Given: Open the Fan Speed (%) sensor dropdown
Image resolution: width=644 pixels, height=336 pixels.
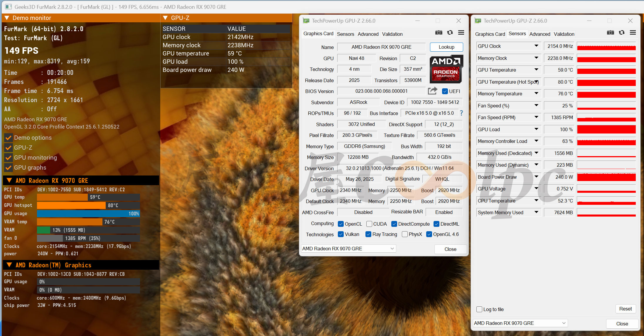Looking at the screenshot, I should [x=536, y=105].
